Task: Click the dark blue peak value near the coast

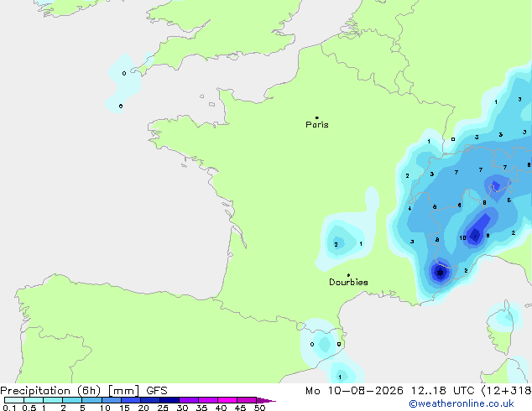Action: point(440,273)
